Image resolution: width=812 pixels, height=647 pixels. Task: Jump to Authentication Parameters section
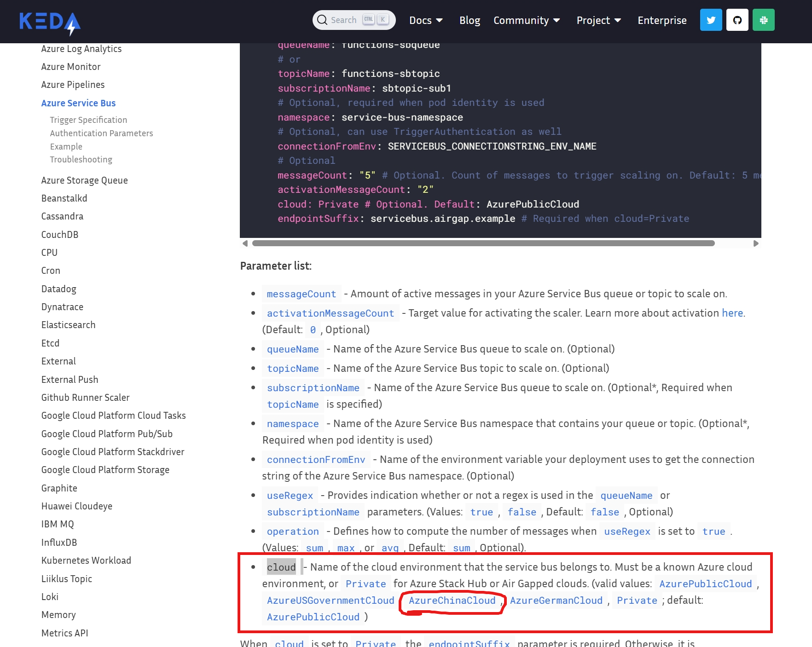click(101, 133)
